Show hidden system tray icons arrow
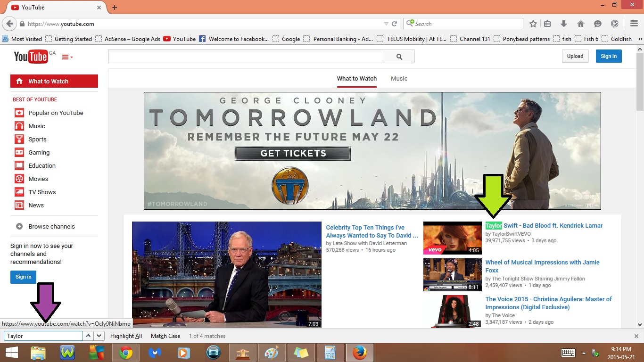Screen dimensions: 644x362 coord(584,353)
